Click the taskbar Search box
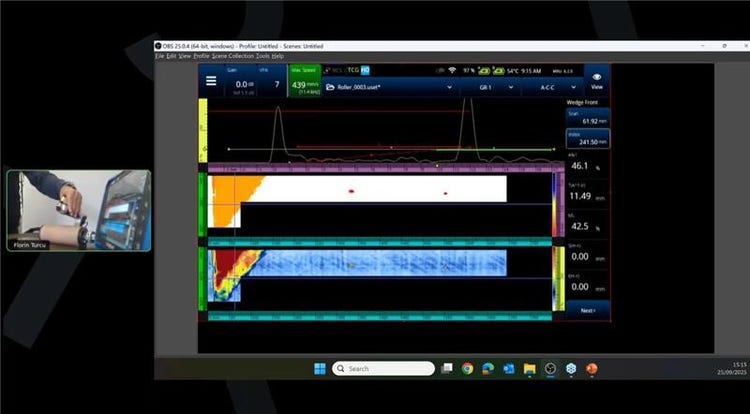 pos(384,369)
